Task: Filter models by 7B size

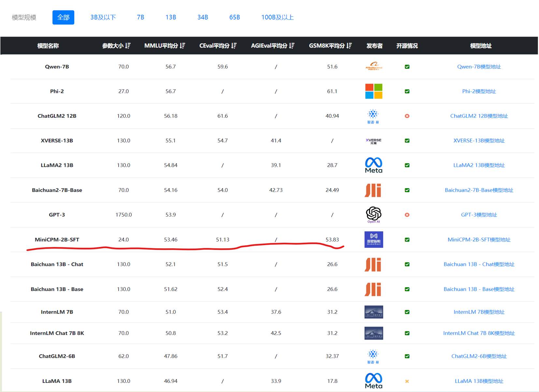Action: point(140,17)
